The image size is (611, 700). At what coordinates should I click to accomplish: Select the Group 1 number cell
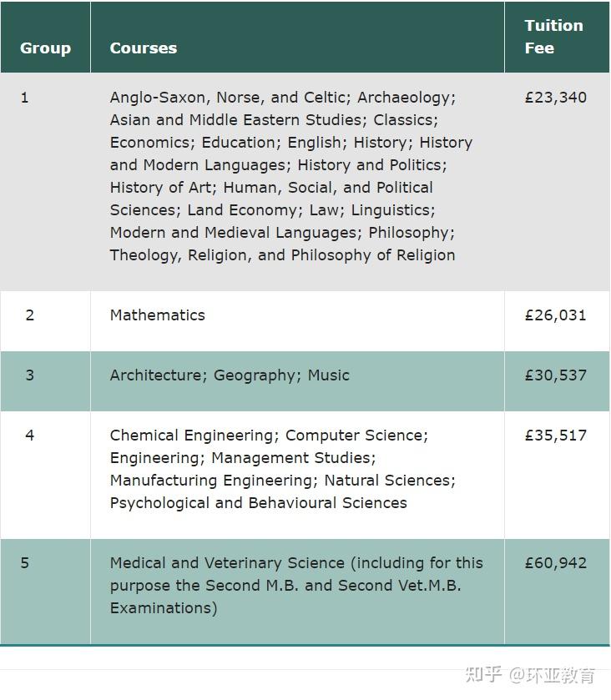(25, 98)
